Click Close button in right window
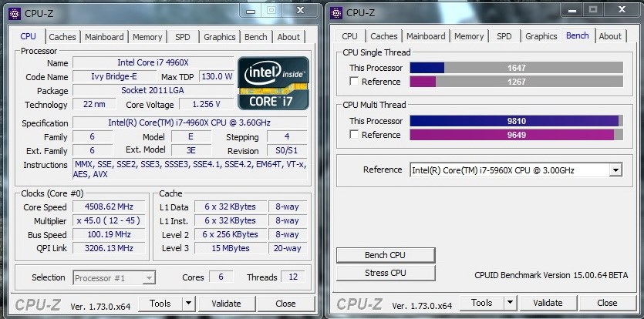644x319 pixels. pos(607,303)
